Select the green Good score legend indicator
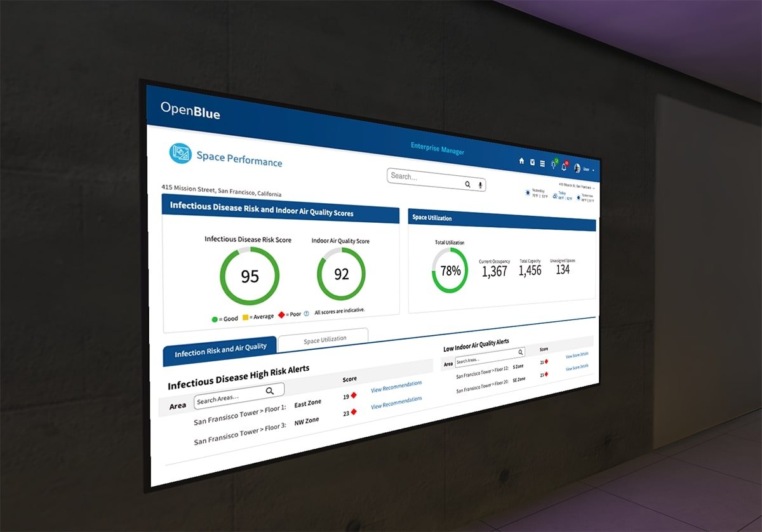Image resolution: width=762 pixels, height=532 pixels. pos(215,319)
